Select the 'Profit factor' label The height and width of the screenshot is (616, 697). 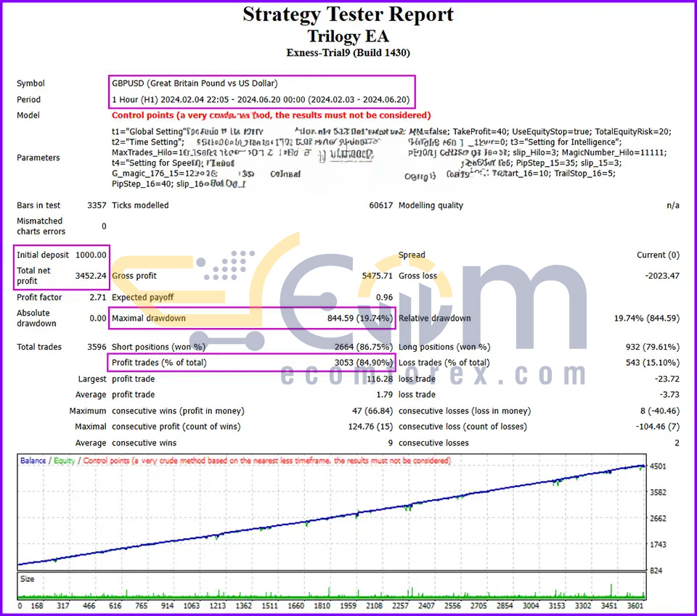click(39, 297)
